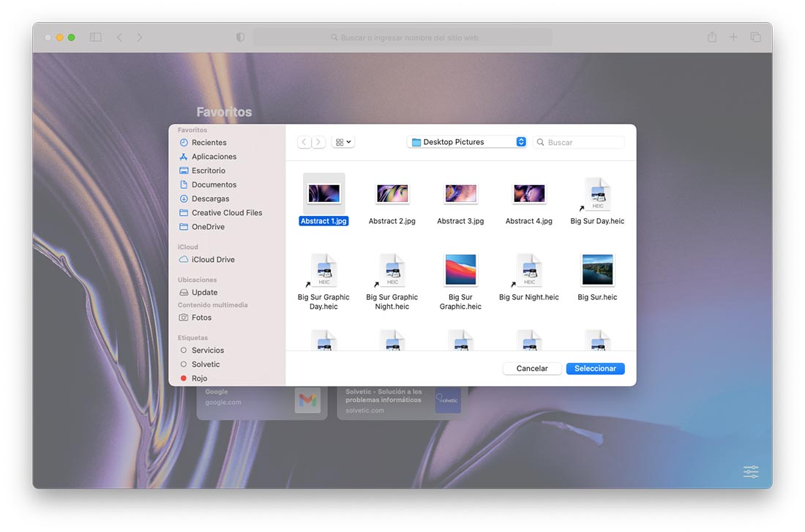Screen dimensions: 805x532
Task: Go forward in the file dialog
Action: tap(318, 142)
